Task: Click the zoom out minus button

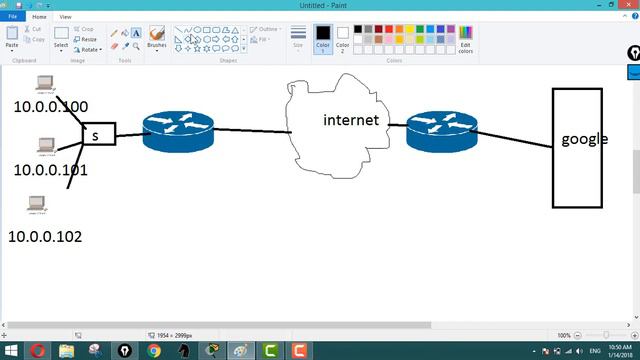Action: pos(578,336)
